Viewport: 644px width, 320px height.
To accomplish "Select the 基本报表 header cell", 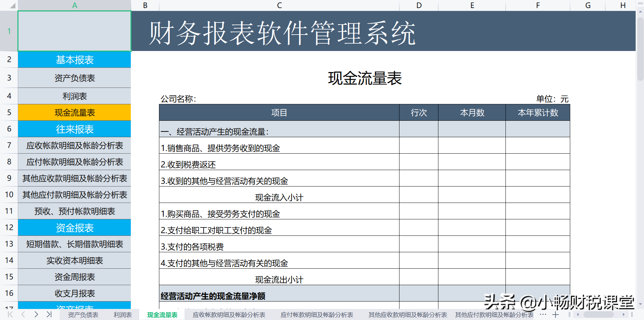I will click(x=74, y=59).
